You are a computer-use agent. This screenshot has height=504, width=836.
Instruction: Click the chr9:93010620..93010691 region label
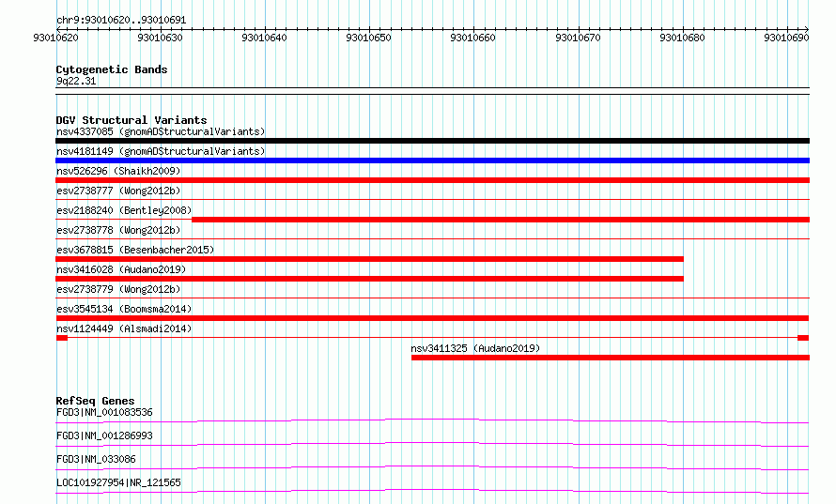[121, 21]
